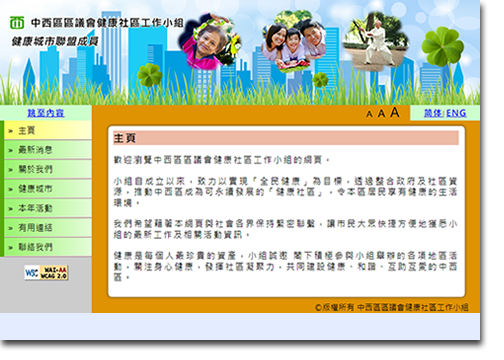Switch language to ENG
This screenshot has height=360, width=504.
[456, 113]
